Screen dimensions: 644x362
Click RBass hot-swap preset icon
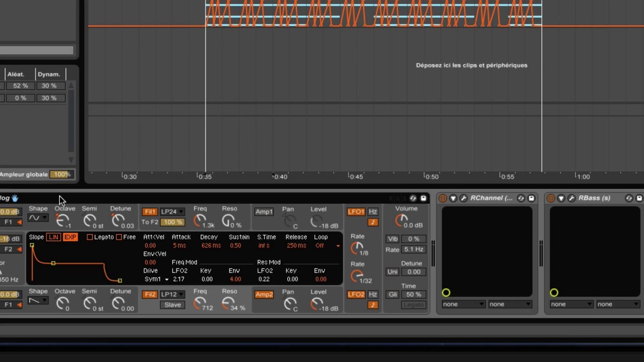(629, 199)
